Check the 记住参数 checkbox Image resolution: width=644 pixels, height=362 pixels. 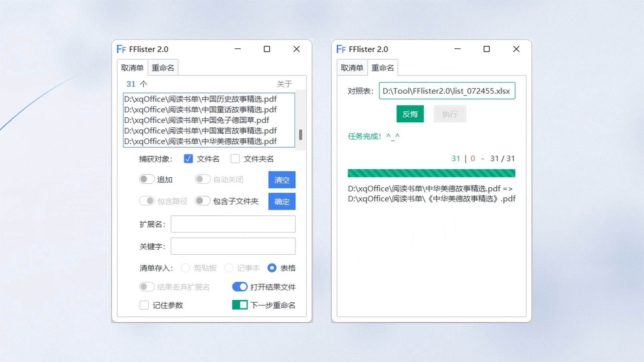[144, 305]
